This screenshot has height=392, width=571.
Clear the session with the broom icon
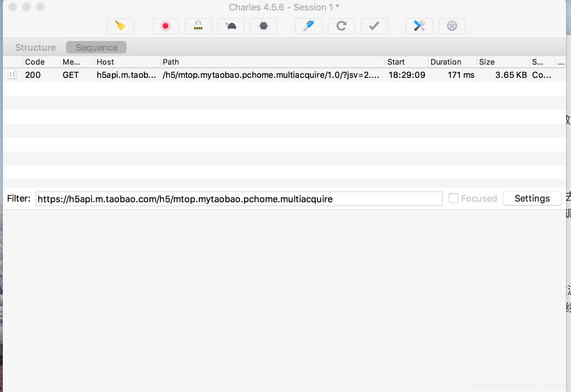pos(120,26)
